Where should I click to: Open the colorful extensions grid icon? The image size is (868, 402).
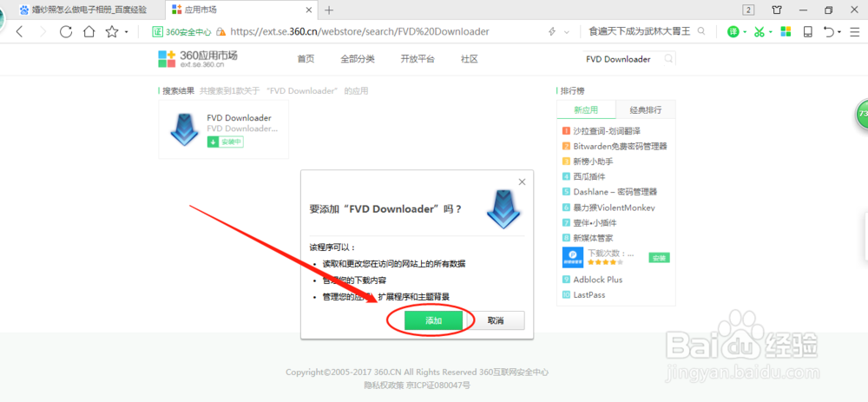coord(786,31)
